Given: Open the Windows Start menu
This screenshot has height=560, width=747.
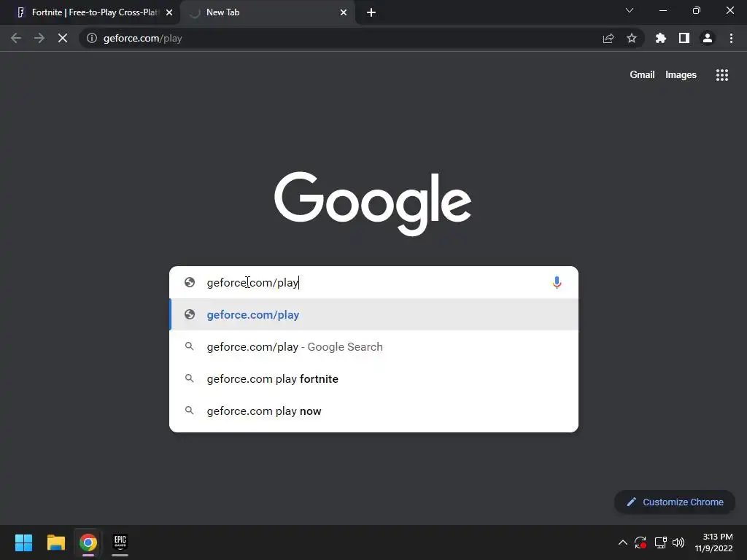Looking at the screenshot, I should tap(23, 542).
